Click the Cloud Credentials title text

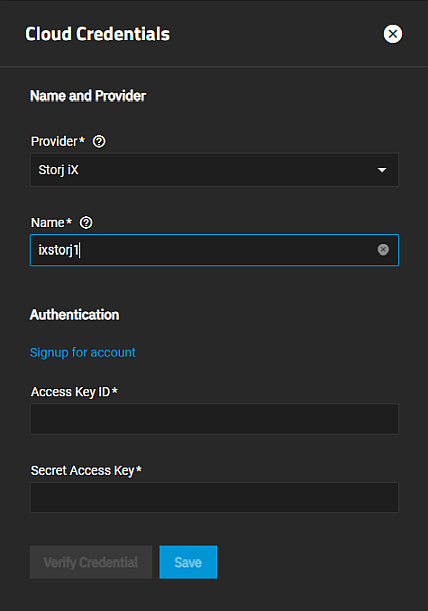97,34
